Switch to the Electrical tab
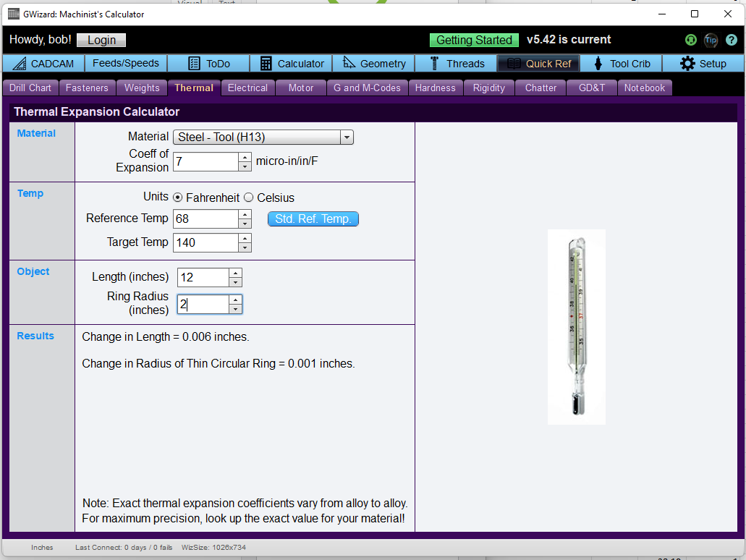This screenshot has height=560, width=746. (x=247, y=88)
